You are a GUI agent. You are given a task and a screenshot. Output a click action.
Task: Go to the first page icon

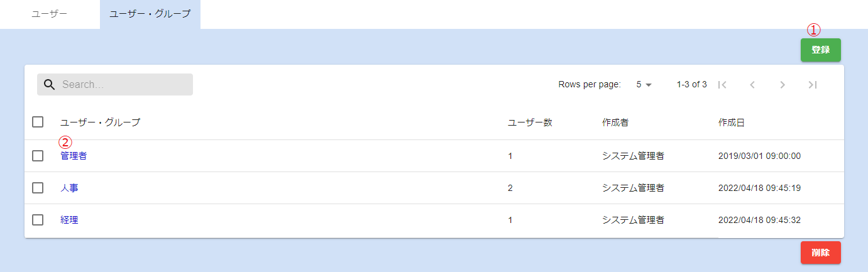722,85
